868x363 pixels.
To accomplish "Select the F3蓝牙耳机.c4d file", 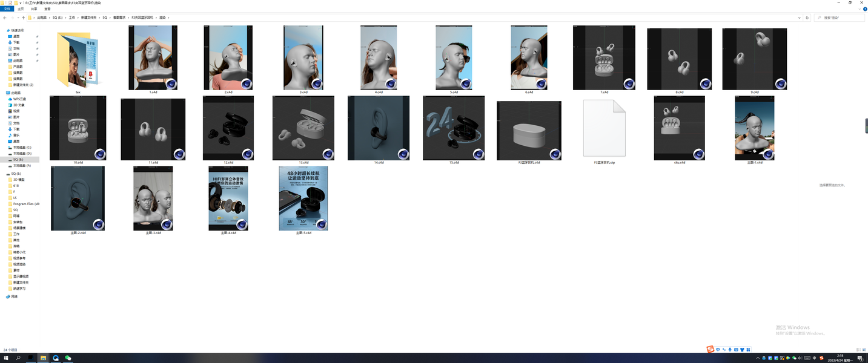I will pos(529,130).
